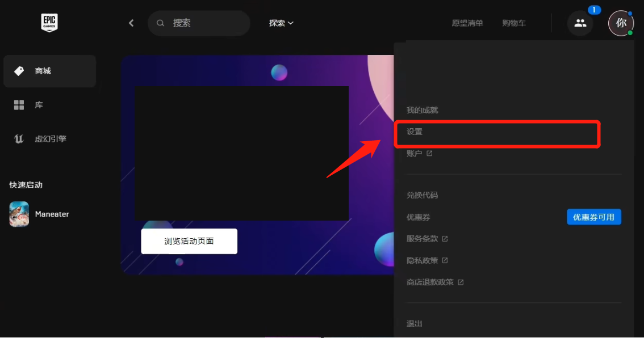This screenshot has width=644, height=338.
Task: Open 愿望清单 wishlist
Action: (467, 23)
